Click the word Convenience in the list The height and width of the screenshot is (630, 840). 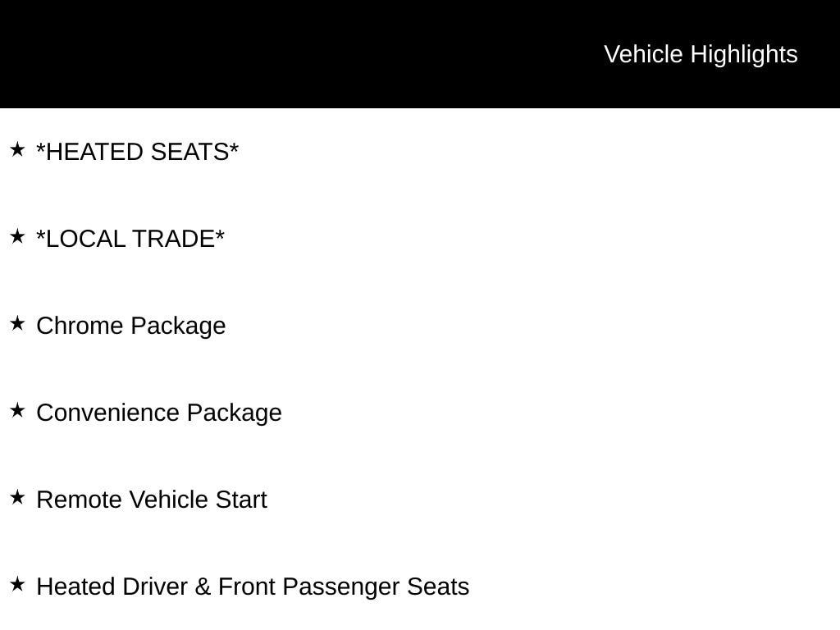pyautogui.click(x=108, y=413)
